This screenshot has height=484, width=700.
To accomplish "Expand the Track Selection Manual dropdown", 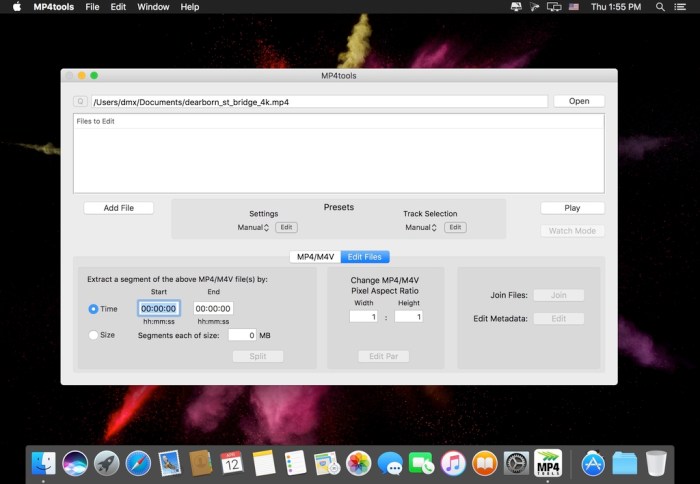I will [x=421, y=228].
